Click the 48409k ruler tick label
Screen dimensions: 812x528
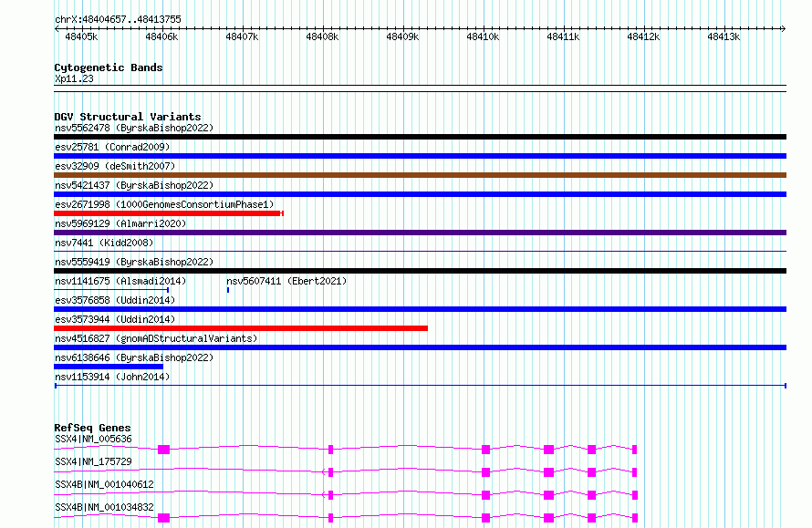click(x=402, y=36)
